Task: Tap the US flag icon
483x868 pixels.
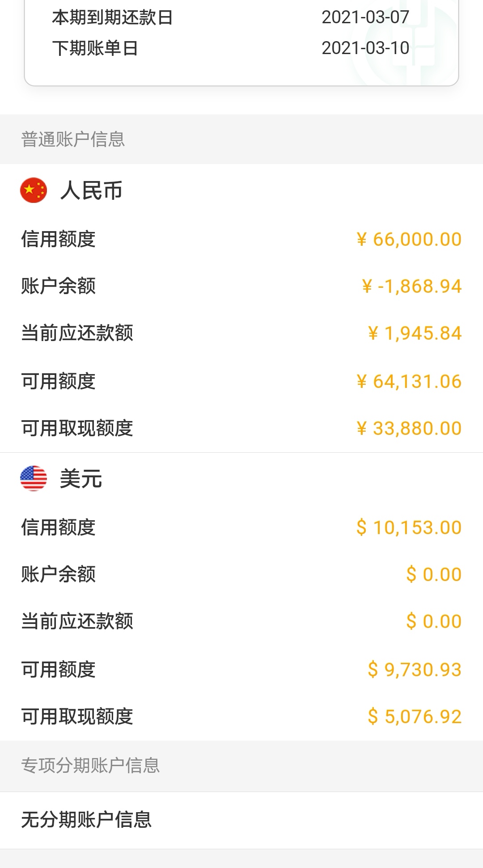Action: 34,478
